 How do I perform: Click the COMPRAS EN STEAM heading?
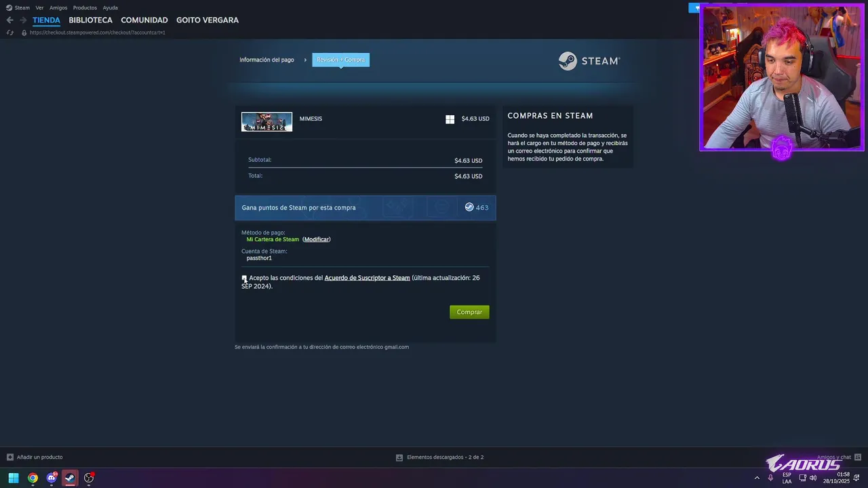pos(550,116)
